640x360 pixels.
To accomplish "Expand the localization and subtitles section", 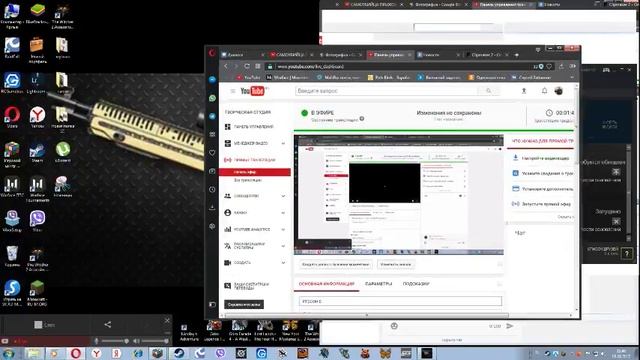I will 283,246.
